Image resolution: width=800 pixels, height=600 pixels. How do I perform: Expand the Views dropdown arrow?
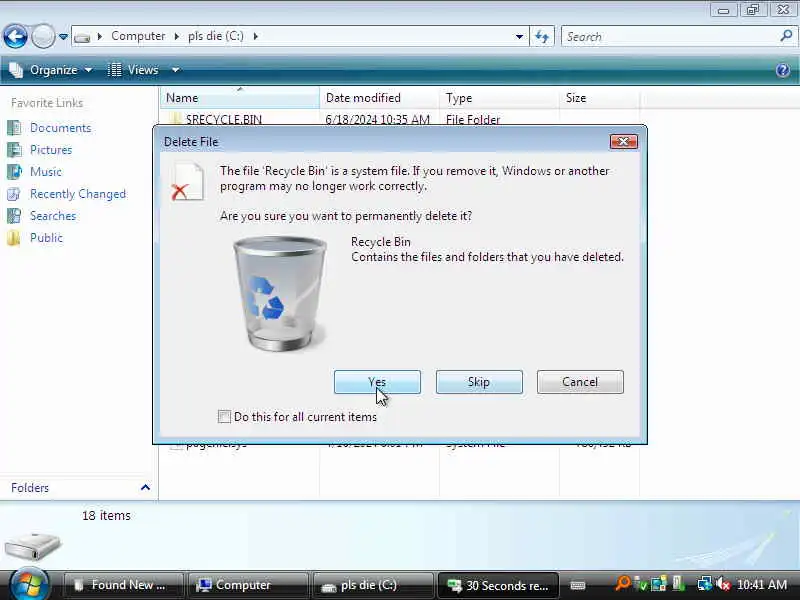pos(176,70)
